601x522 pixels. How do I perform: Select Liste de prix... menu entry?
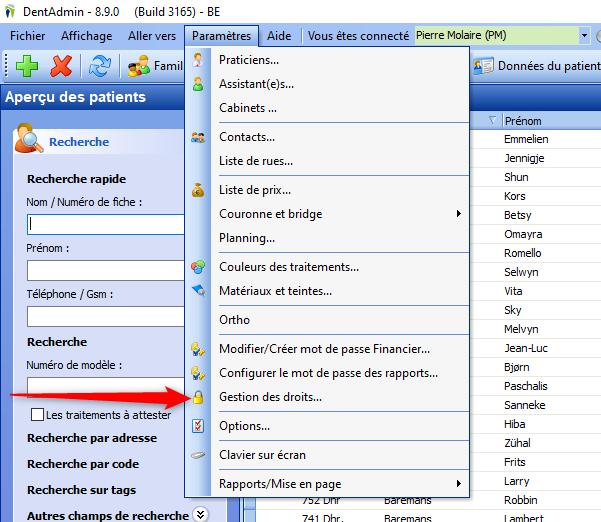327,190
